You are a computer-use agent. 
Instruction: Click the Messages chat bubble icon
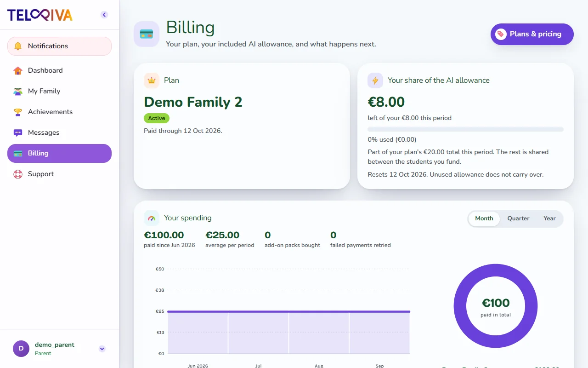click(18, 132)
